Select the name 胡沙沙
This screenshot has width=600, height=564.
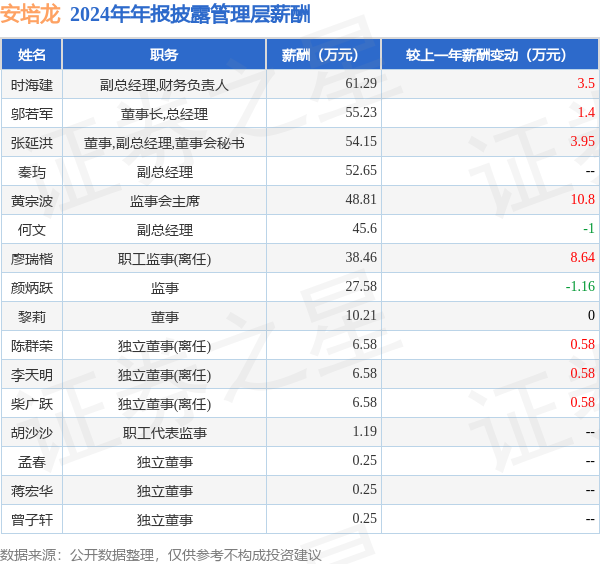click(31, 433)
